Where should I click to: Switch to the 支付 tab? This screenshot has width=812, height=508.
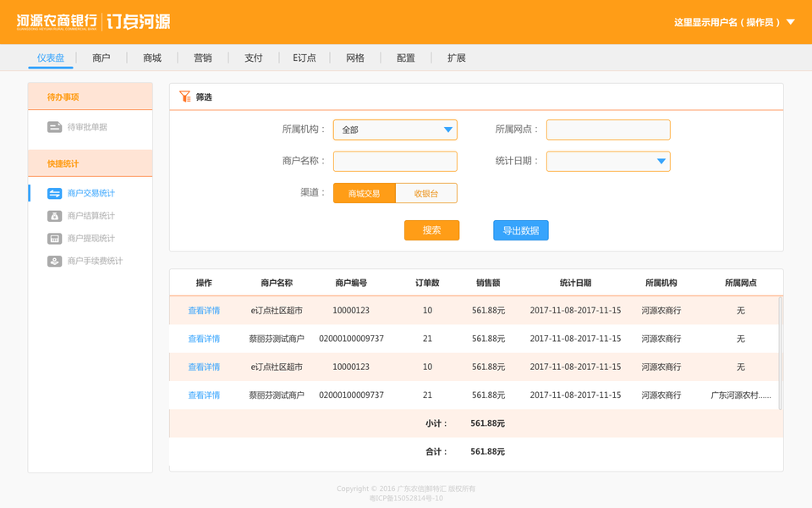(x=253, y=58)
